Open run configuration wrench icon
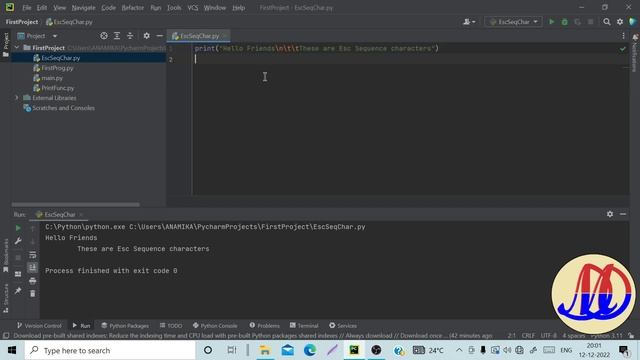The height and width of the screenshot is (360, 640). [18, 241]
